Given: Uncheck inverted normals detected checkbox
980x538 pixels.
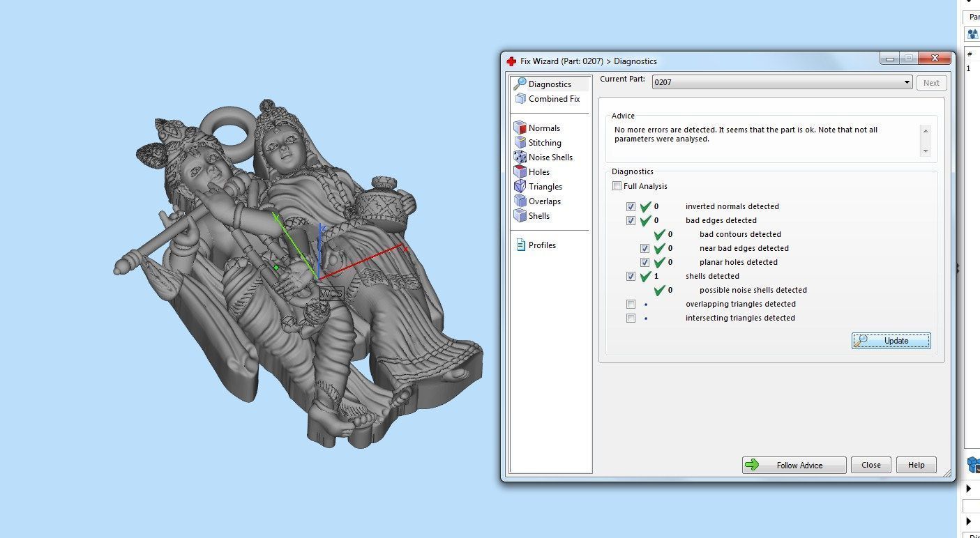Looking at the screenshot, I should coord(631,207).
